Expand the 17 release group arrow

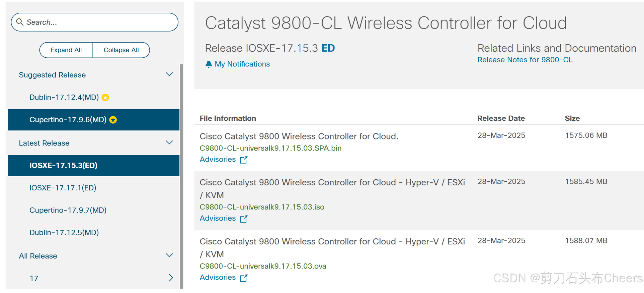click(171, 278)
